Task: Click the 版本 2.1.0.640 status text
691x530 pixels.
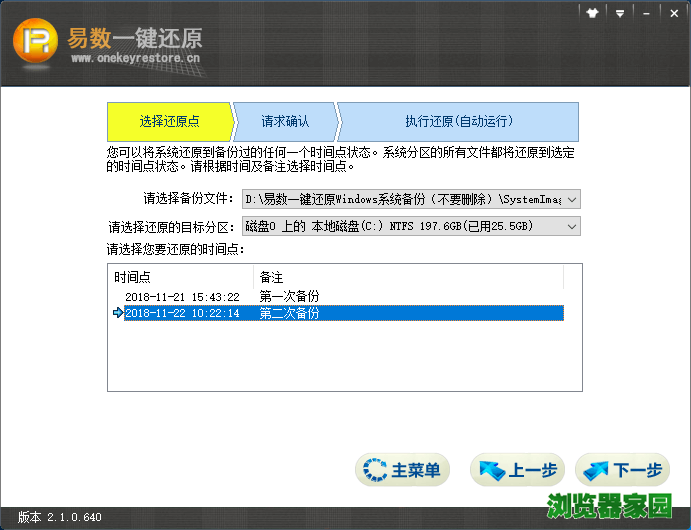Action: coord(59,517)
